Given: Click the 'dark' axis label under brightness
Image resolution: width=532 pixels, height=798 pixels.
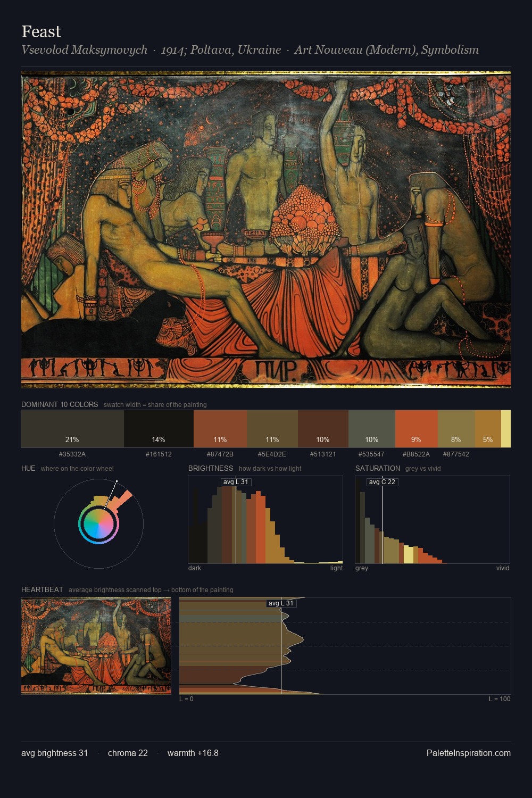Looking at the screenshot, I should [x=195, y=568].
